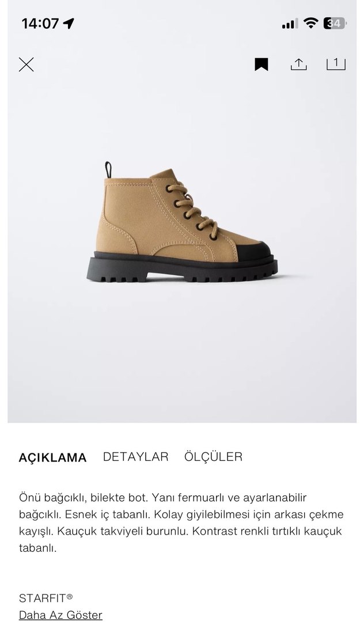Tap the location arrow beside the time

coord(69,24)
